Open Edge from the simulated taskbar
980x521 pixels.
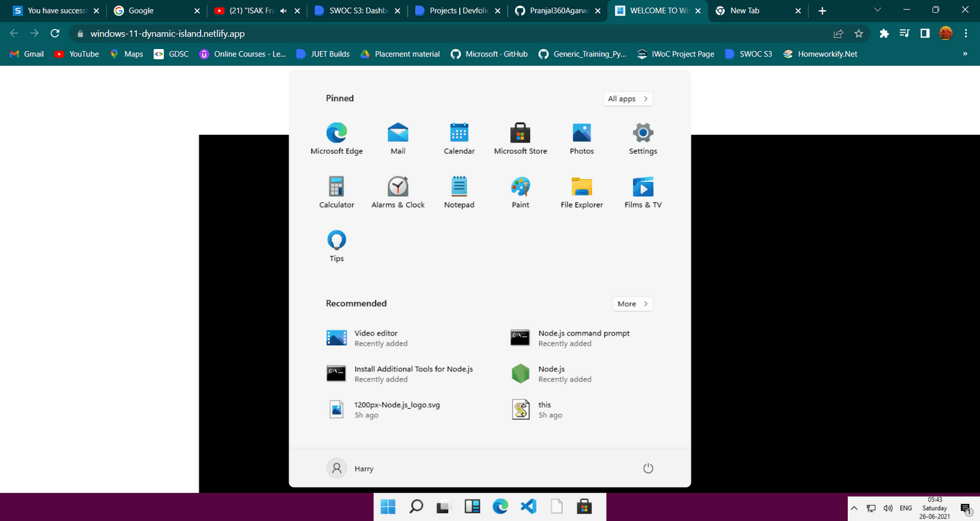coord(500,507)
